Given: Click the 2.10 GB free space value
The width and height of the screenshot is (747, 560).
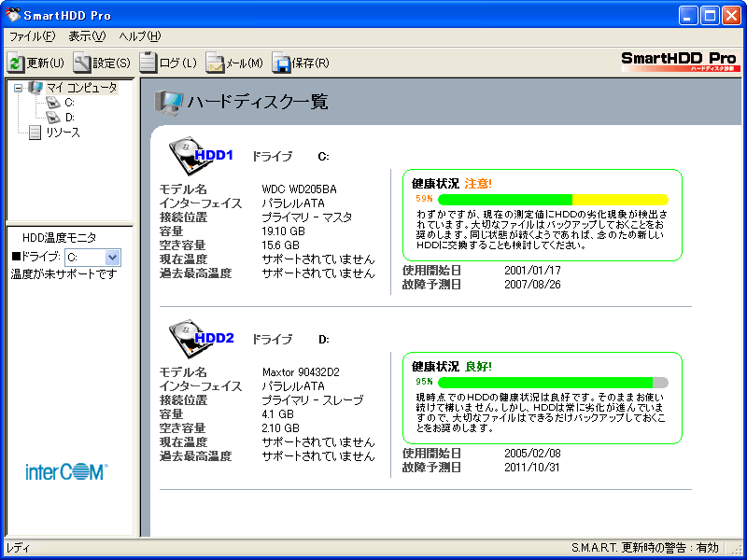Looking at the screenshot, I should (x=281, y=428).
